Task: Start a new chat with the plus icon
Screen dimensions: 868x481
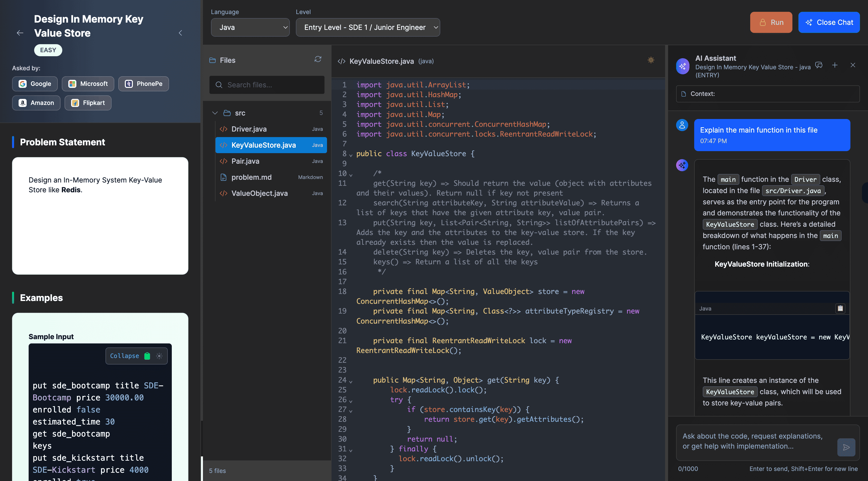Action: [835, 65]
